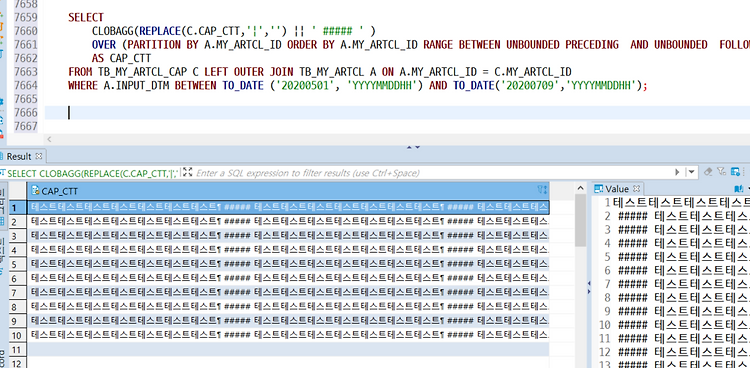The height and width of the screenshot is (368, 750).
Task: Open the Result tab
Action: 18,156
